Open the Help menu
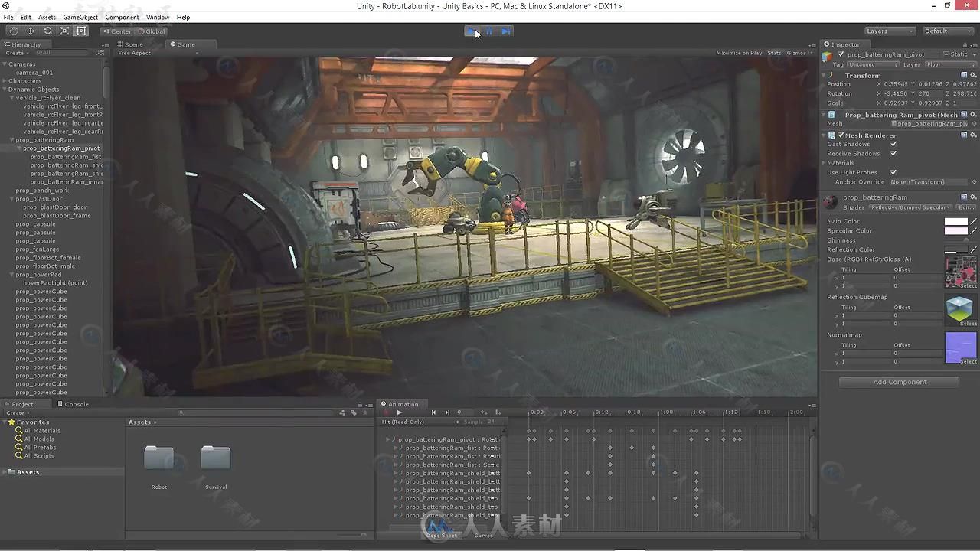This screenshot has width=980, height=551. tap(184, 17)
